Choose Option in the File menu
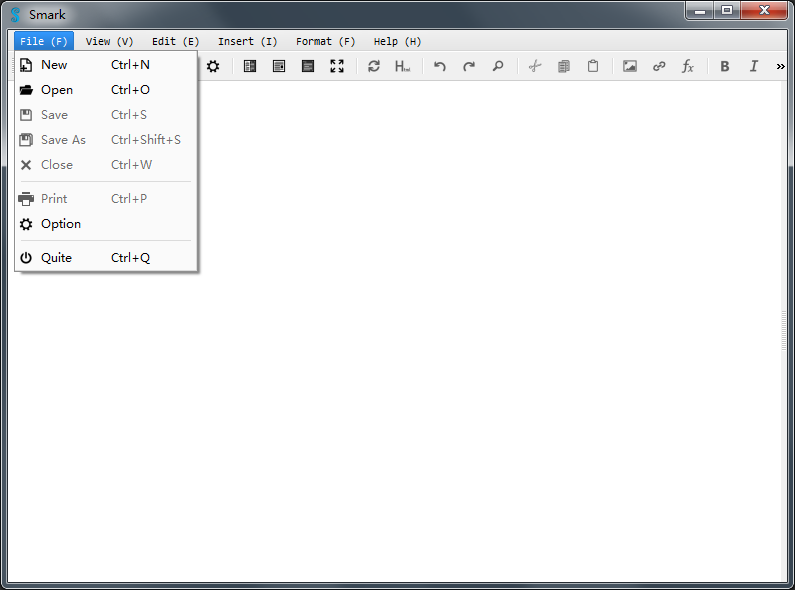The height and width of the screenshot is (590, 795). click(x=105, y=224)
